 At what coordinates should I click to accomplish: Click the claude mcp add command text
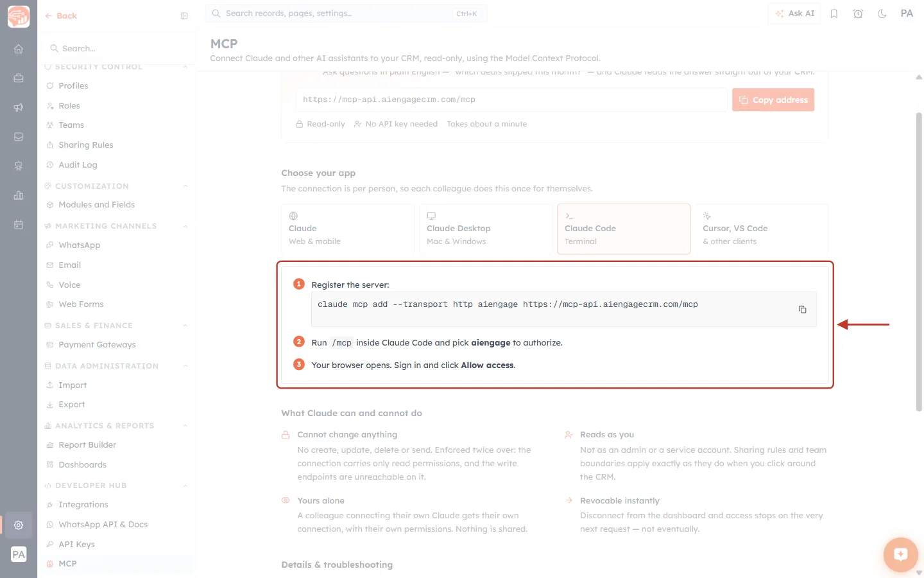click(x=508, y=304)
